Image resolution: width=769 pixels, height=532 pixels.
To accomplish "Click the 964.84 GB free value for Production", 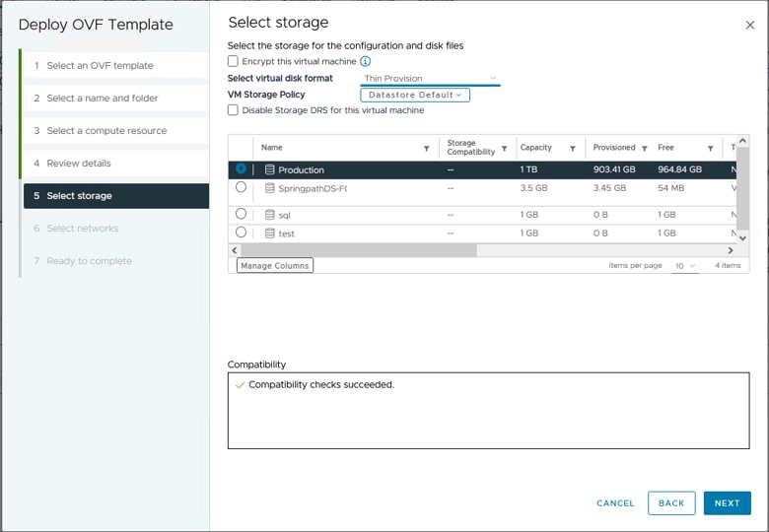I will pyautogui.click(x=679, y=169).
